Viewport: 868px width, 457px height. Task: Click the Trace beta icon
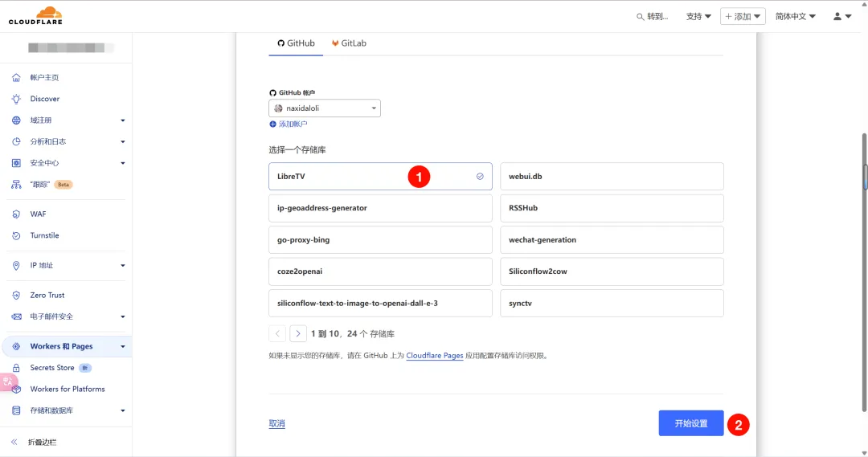16,185
